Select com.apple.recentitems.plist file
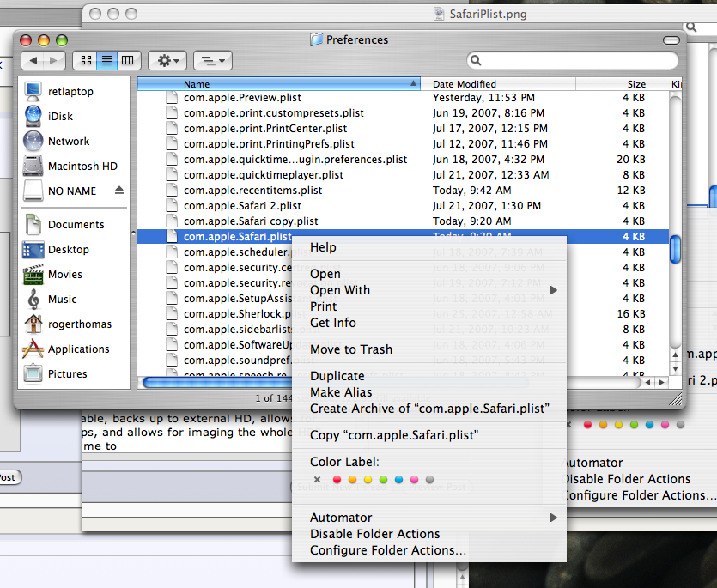This screenshot has width=717, height=588. coord(252,191)
